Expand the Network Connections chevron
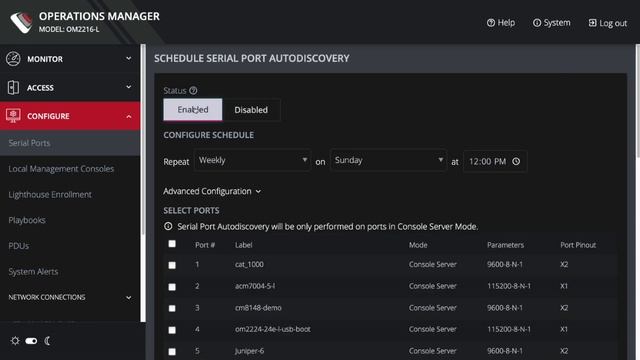The height and width of the screenshot is (360, 640). click(129, 298)
